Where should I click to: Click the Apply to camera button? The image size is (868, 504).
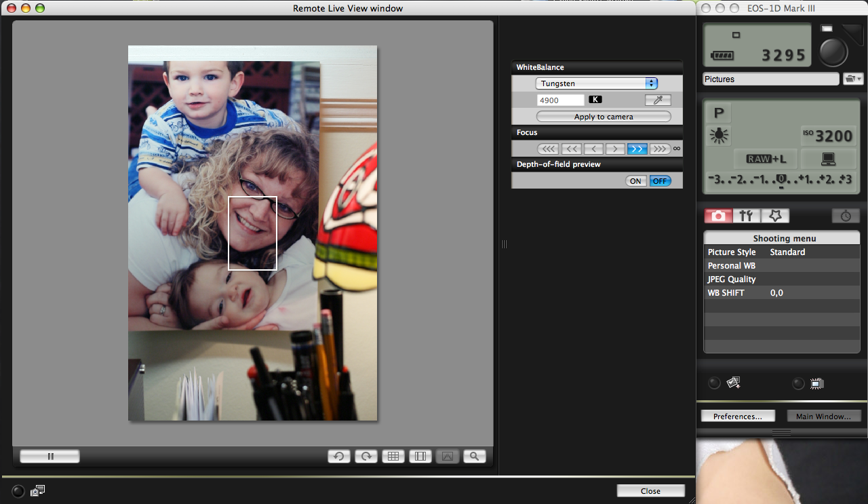[x=603, y=117]
